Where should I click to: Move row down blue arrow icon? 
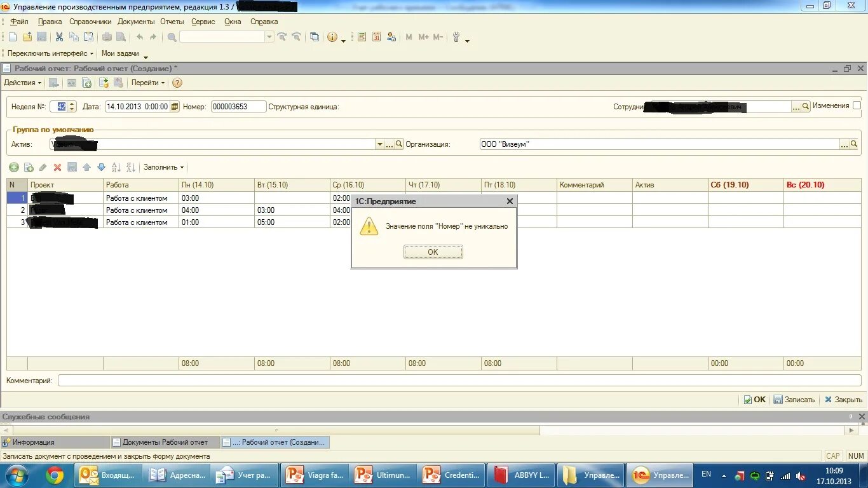[101, 168]
